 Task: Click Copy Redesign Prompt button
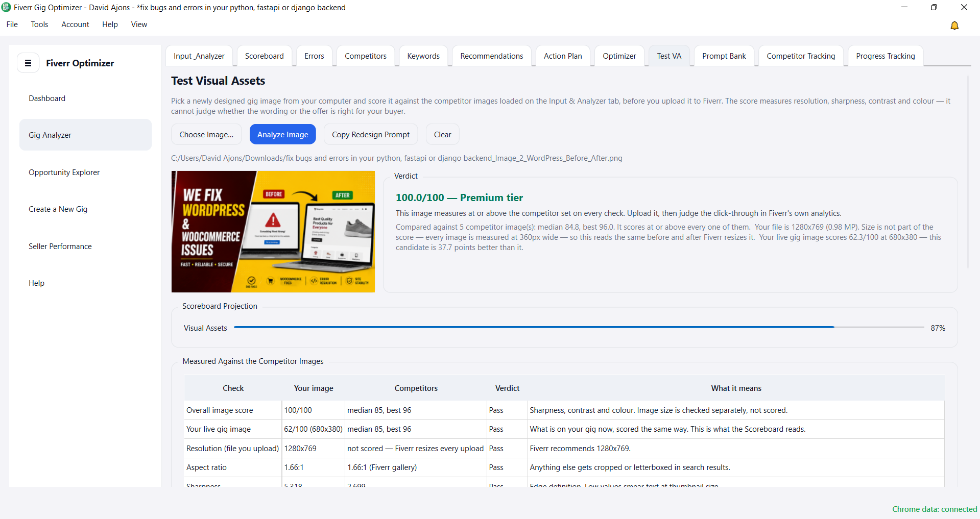click(371, 135)
